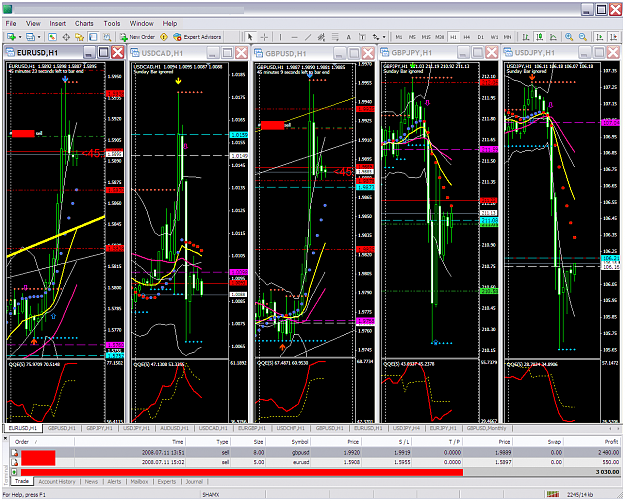Screen dimensions: 625x501
Task: Switch to W1 weekly timeframe
Action: [494, 37]
